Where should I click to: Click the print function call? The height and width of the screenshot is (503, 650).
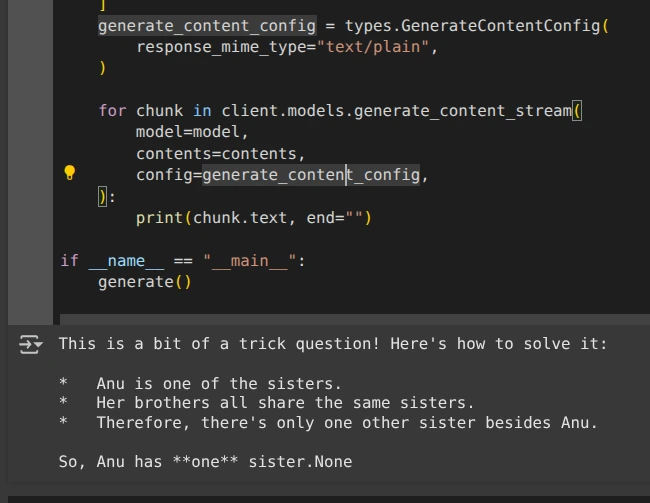coord(158,218)
